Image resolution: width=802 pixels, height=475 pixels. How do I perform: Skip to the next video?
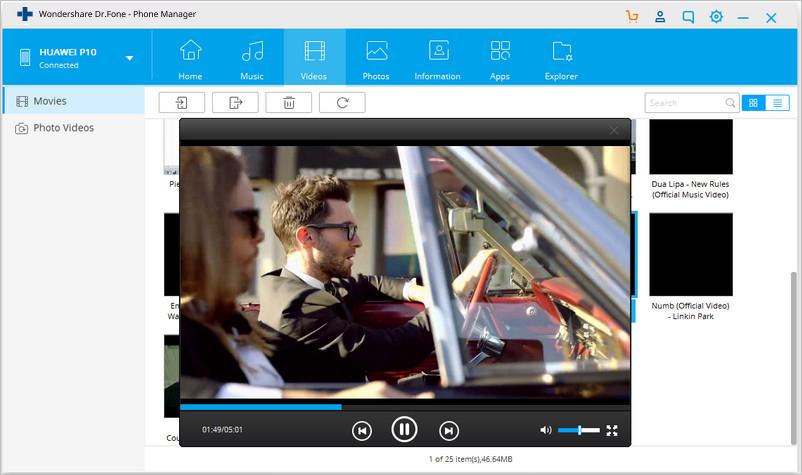[x=449, y=431]
